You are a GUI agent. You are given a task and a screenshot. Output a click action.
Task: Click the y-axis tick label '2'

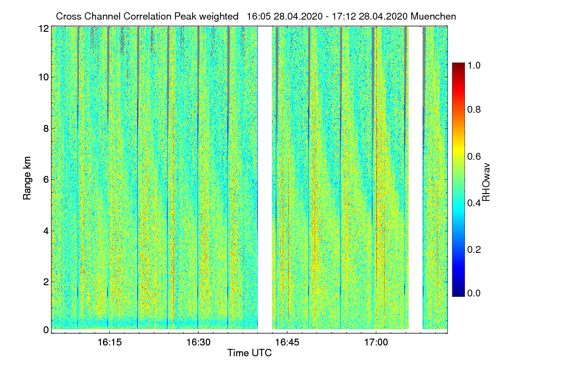[x=46, y=282]
